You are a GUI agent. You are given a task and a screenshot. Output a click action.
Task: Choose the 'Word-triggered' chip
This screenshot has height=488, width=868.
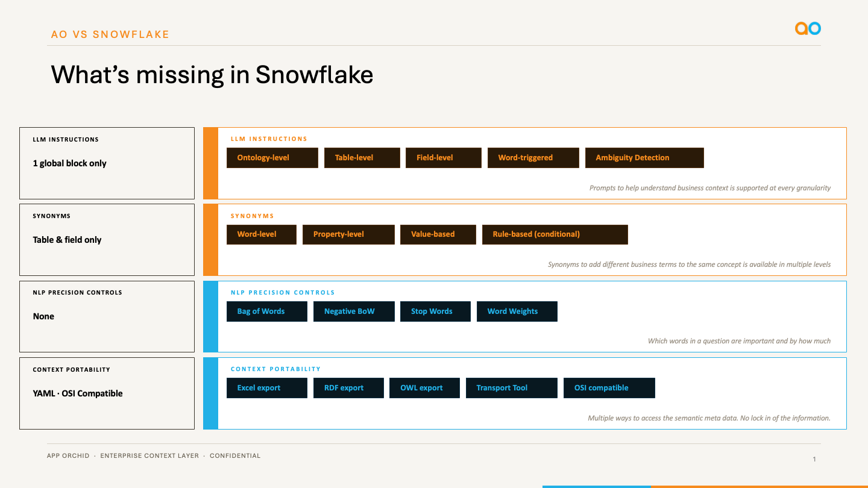[x=533, y=158]
